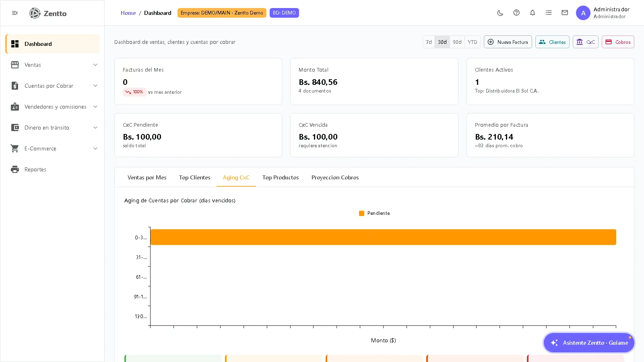Click the sparkle icon on Asistente Zentto
The width and height of the screenshot is (644, 362).
coord(555,343)
